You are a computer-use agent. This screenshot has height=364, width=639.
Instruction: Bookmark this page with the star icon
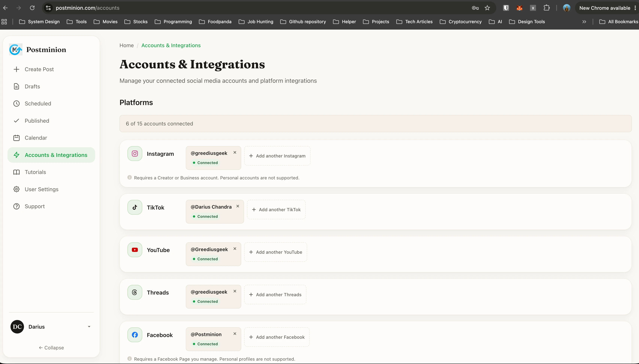coord(487,8)
